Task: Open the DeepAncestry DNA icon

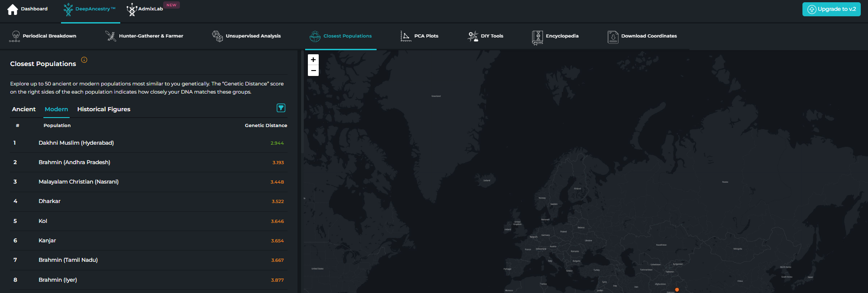Action: pyautogui.click(x=68, y=9)
